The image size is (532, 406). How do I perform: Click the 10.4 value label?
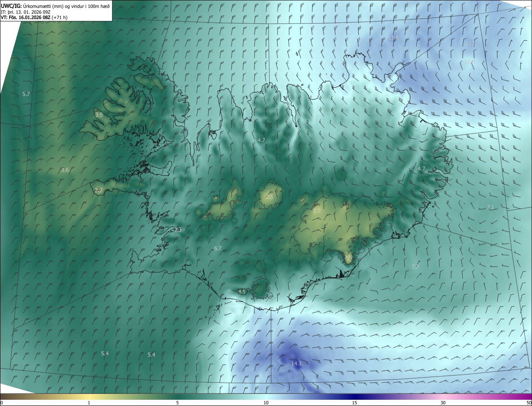[470, 61]
